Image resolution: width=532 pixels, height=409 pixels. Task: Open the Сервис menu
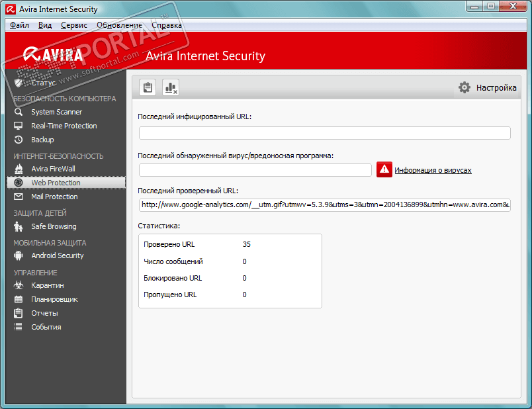(74, 25)
